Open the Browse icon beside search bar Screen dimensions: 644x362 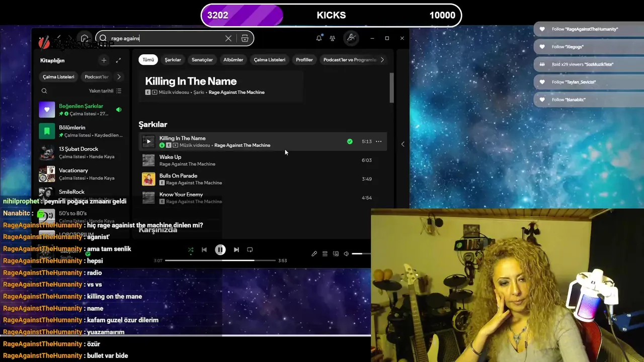(x=245, y=38)
